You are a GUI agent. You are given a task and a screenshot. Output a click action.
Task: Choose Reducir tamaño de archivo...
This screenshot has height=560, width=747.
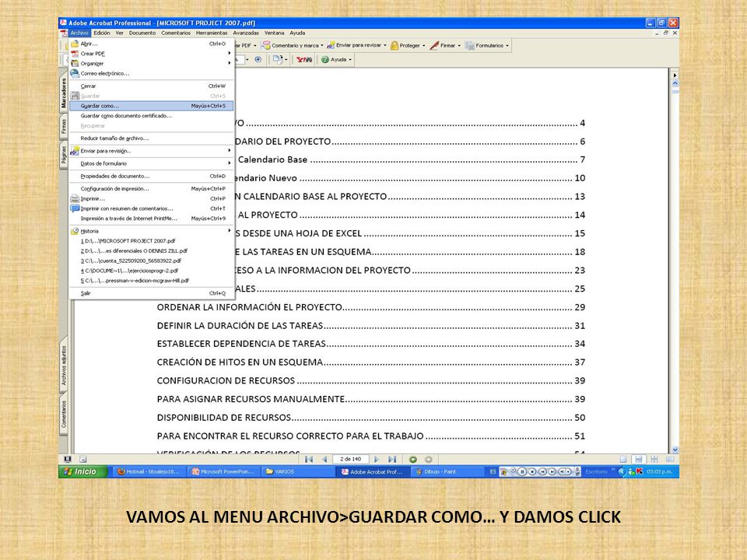pos(152,138)
